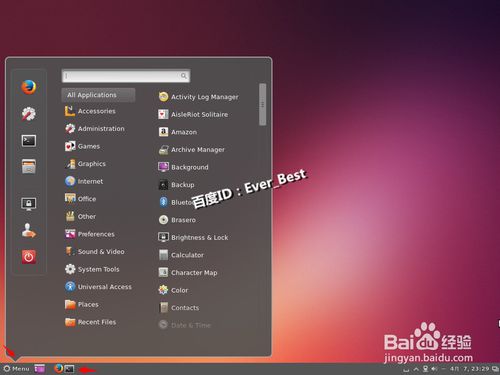This screenshot has width=500, height=375.
Task: Click the magnifier icon in the search box
Action: click(x=184, y=76)
